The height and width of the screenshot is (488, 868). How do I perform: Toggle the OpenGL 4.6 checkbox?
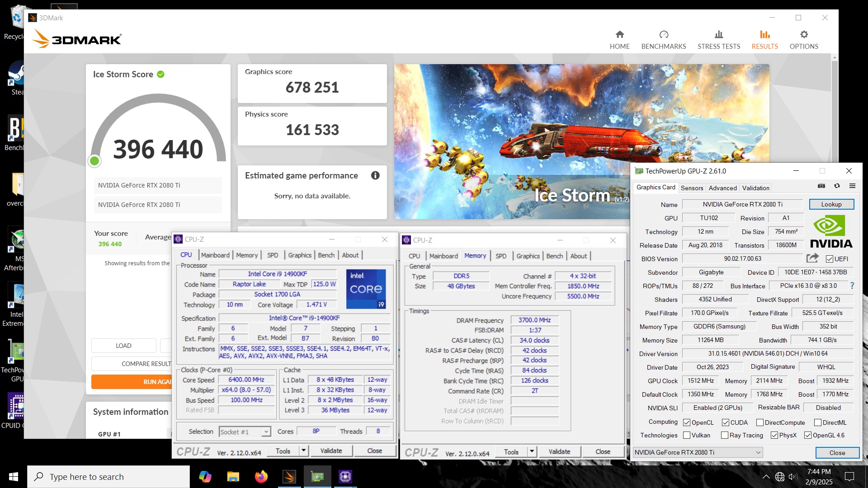tap(808, 435)
